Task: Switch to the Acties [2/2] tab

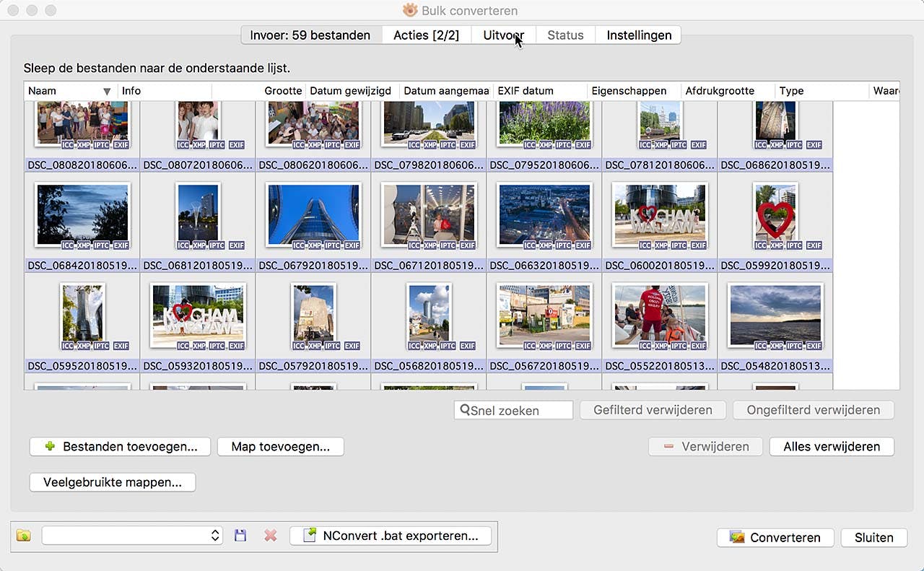Action: [426, 35]
